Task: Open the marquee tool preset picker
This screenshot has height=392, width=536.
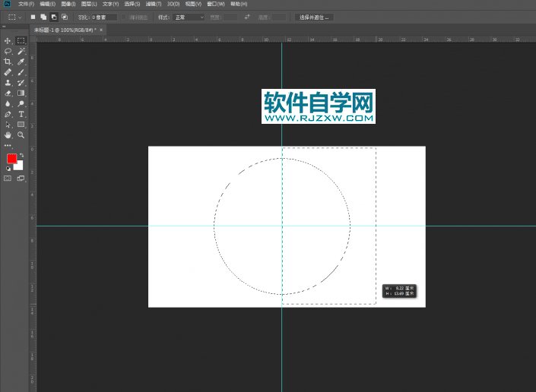Action: [x=14, y=17]
